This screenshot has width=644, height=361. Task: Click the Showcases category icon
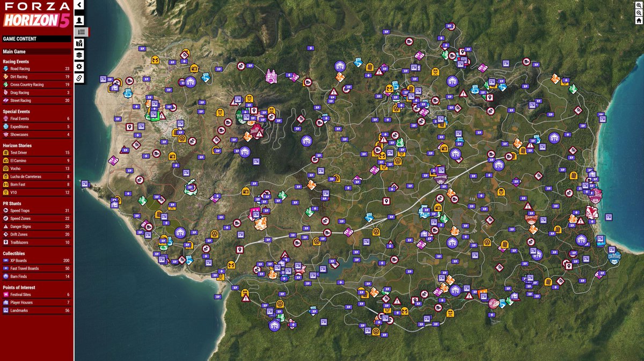tap(6, 135)
